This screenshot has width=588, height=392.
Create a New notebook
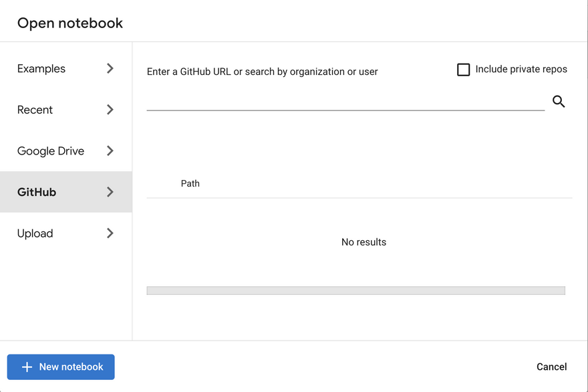(61, 367)
